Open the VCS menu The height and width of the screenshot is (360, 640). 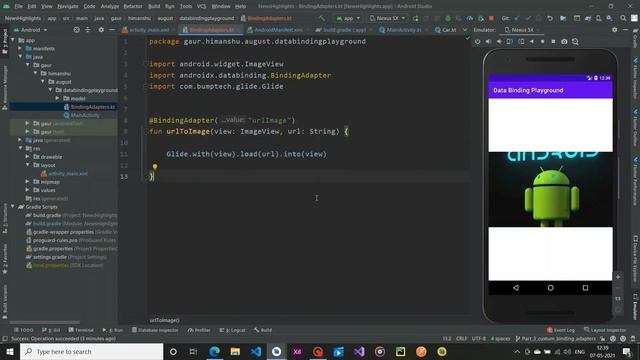coord(201,6)
